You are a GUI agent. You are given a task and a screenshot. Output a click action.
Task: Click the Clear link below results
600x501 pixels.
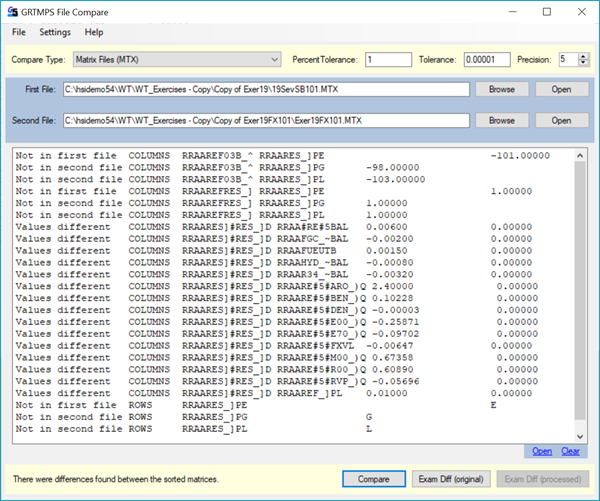click(x=570, y=451)
